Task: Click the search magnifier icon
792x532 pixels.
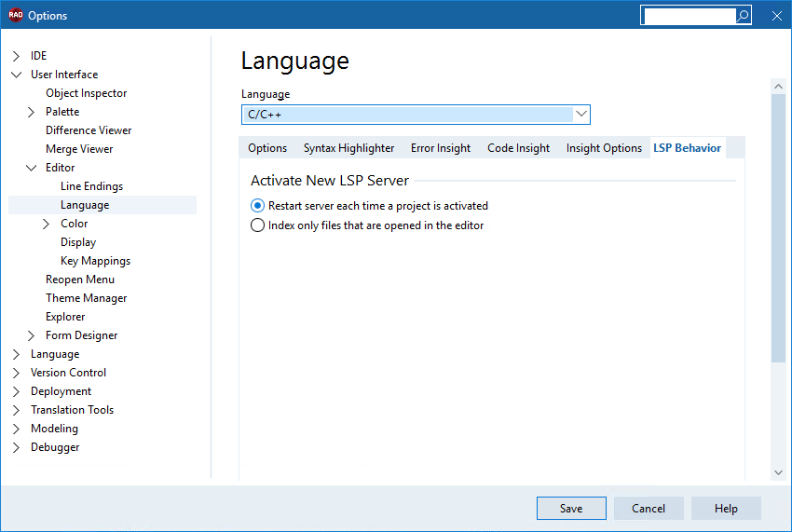Action: pos(743,16)
